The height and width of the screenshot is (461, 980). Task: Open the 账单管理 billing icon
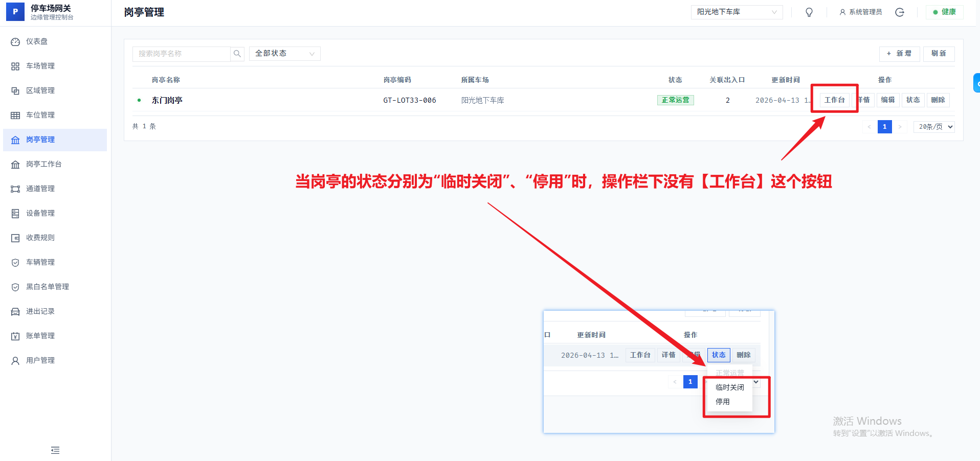point(15,336)
